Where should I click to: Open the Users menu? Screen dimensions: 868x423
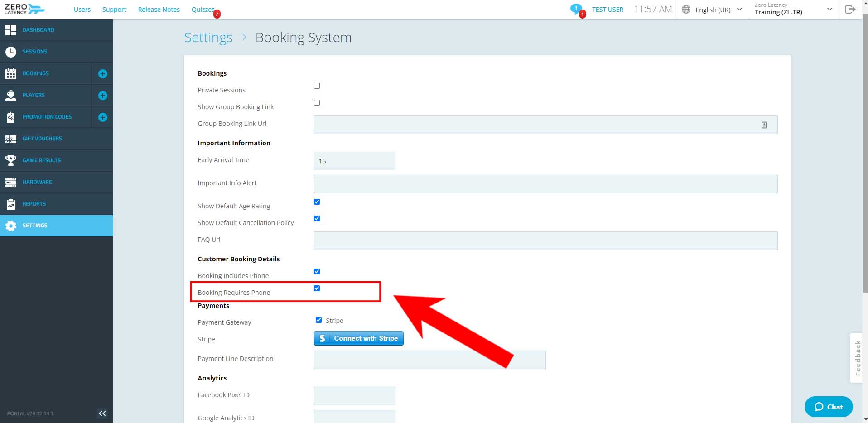[82, 10]
